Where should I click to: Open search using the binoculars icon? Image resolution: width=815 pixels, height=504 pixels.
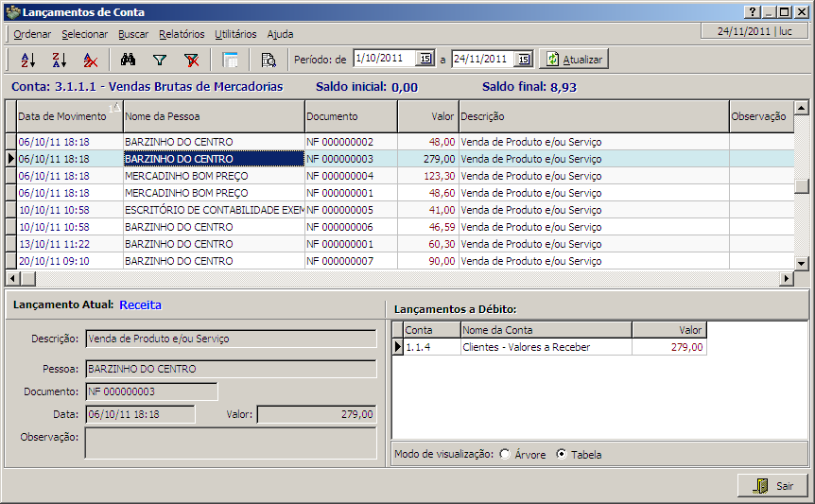tap(129, 60)
